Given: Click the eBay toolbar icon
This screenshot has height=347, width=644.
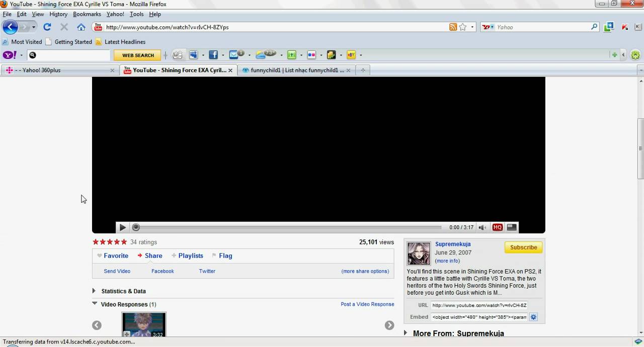Looking at the screenshot, I should pos(351,55).
